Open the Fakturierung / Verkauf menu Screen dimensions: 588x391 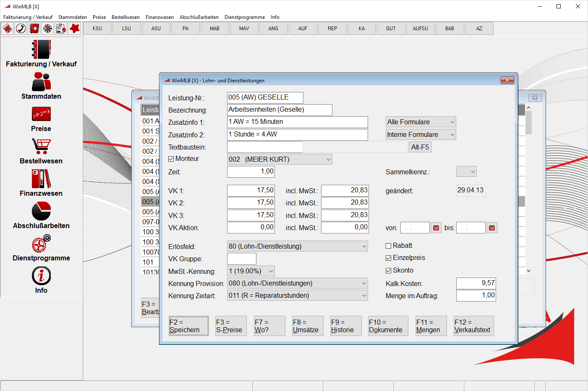click(28, 17)
